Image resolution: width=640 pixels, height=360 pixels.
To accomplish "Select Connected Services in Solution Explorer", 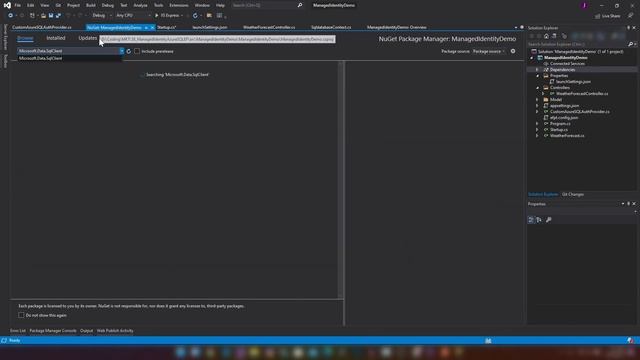I will 567,64.
